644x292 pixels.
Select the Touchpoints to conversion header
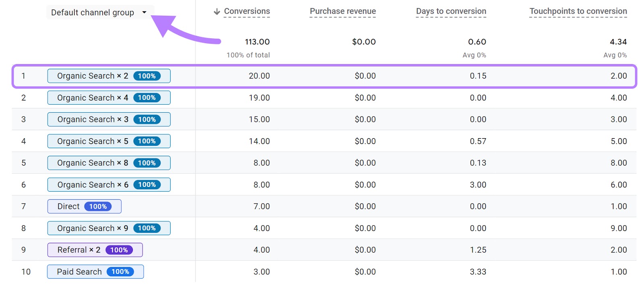(578, 11)
